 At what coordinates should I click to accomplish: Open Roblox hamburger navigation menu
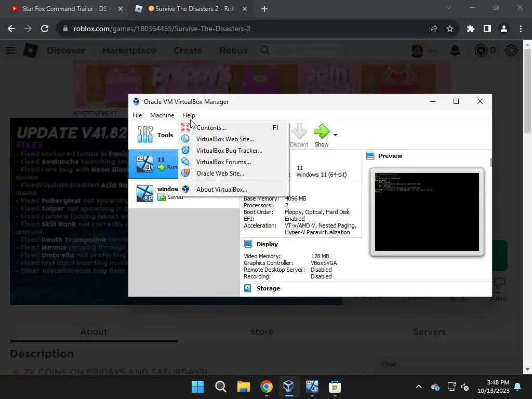point(10,50)
